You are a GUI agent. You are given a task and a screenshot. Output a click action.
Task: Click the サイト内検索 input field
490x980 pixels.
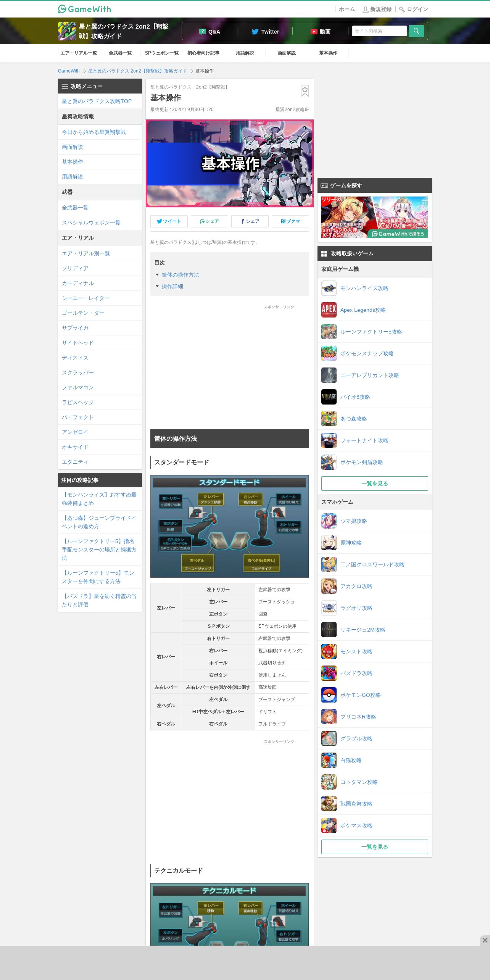click(379, 31)
